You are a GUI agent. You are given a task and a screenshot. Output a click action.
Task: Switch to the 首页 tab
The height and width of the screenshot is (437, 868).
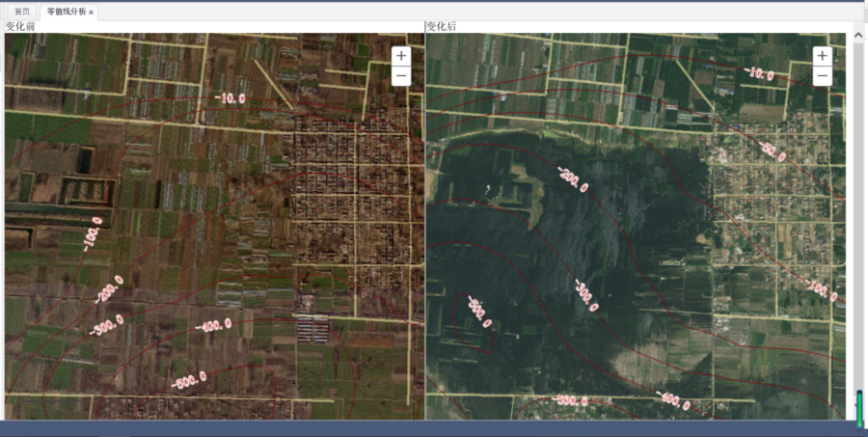point(22,12)
